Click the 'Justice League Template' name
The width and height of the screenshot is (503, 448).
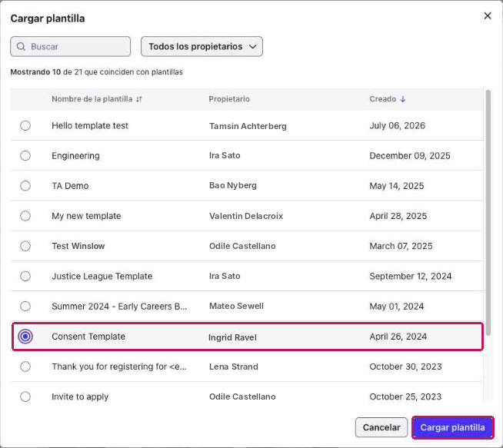pos(102,276)
